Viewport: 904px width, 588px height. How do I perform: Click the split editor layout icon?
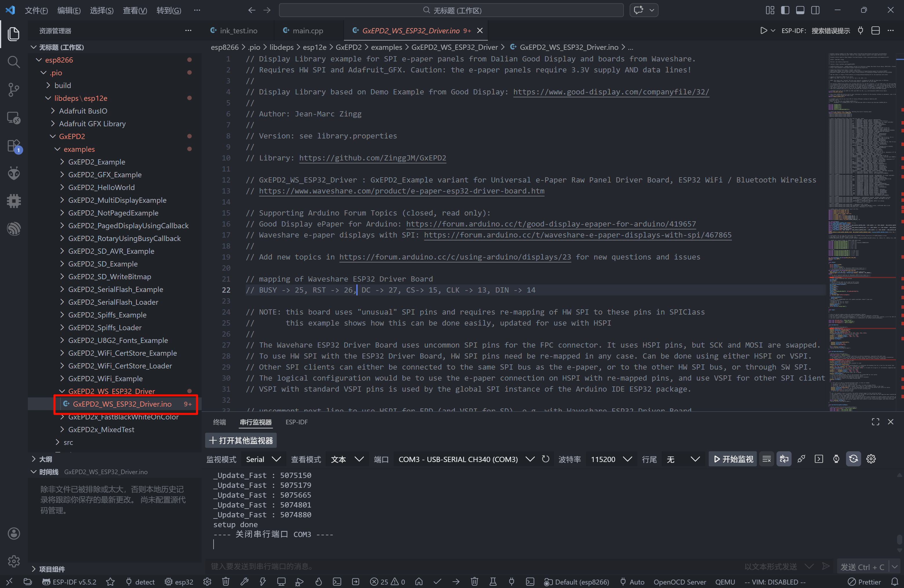[x=875, y=30]
